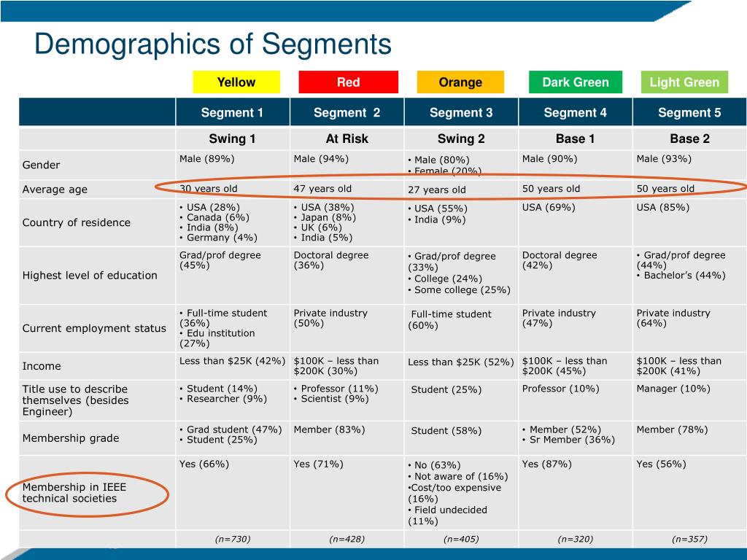Click 'No (63%)' entry

point(435,465)
